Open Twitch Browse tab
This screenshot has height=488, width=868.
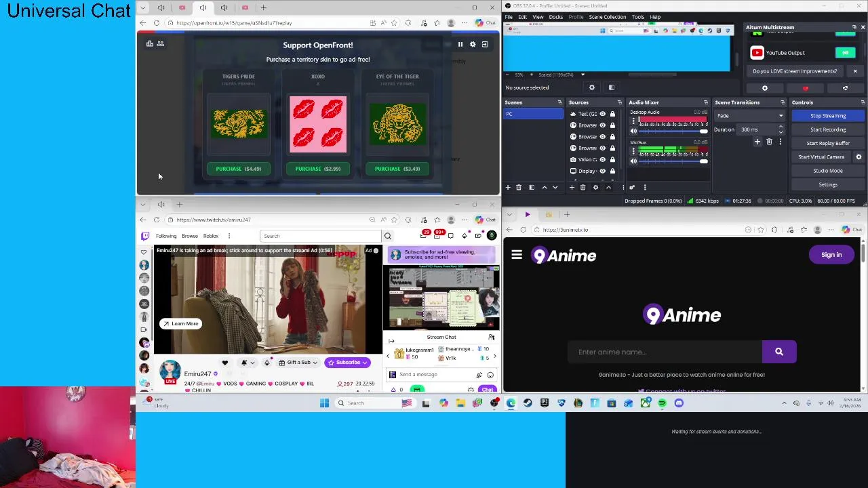point(190,236)
